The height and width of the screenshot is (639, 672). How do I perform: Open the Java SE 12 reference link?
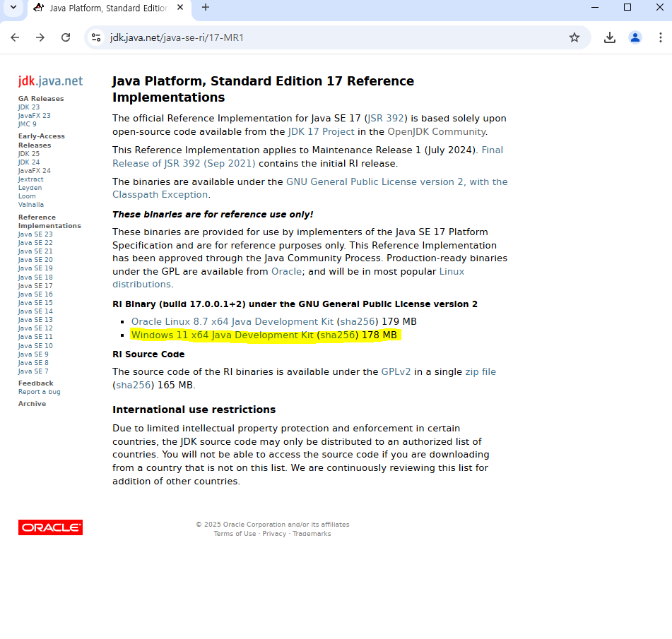pos(35,328)
